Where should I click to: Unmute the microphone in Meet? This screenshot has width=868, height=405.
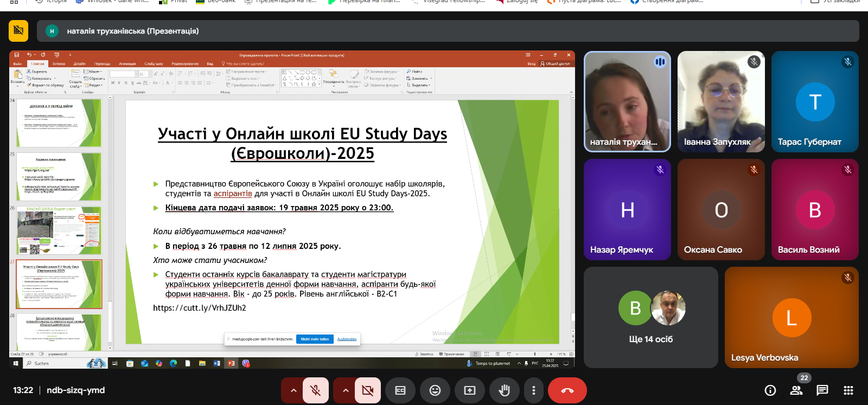(315, 390)
